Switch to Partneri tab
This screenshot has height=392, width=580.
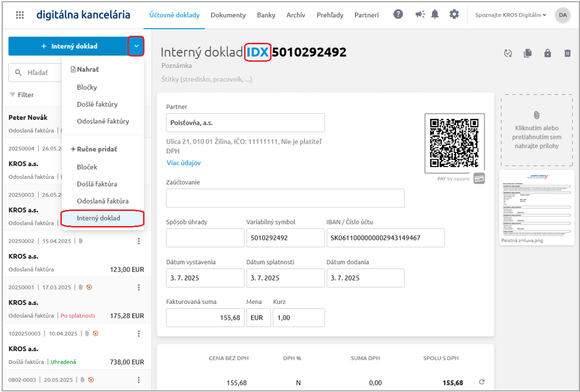click(367, 15)
